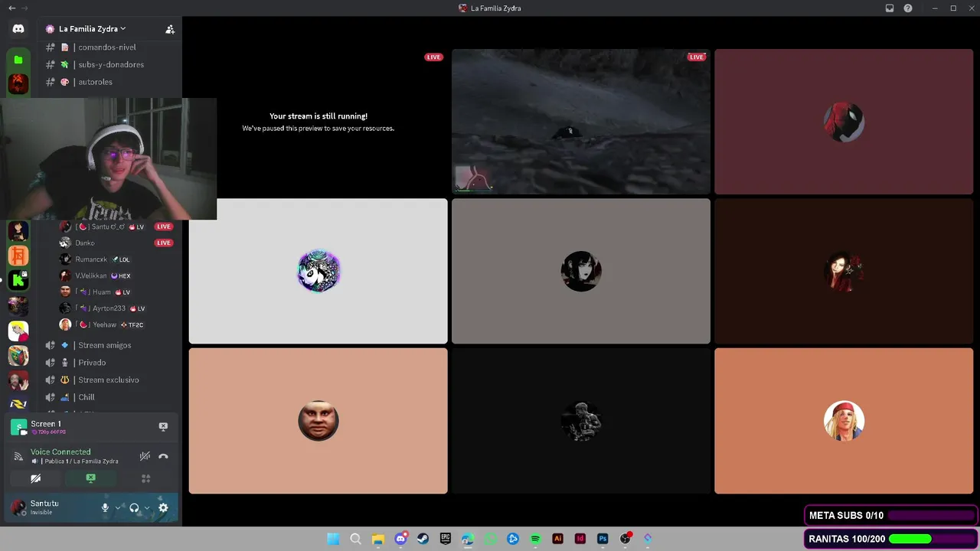Click the RANITAS 100/200 progress bar
The image size is (980, 551).
click(891, 539)
